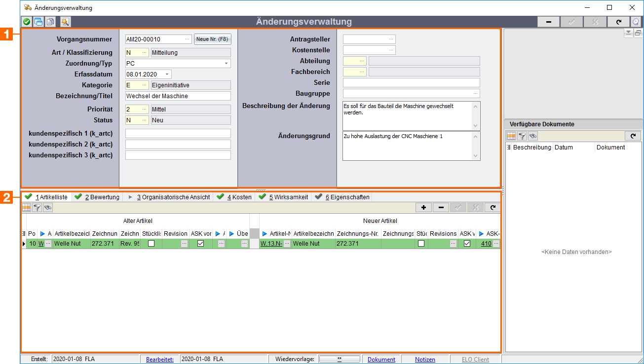Click binoculars search in Artikelliste toolbar
This screenshot has width=644, height=364.
click(48, 208)
